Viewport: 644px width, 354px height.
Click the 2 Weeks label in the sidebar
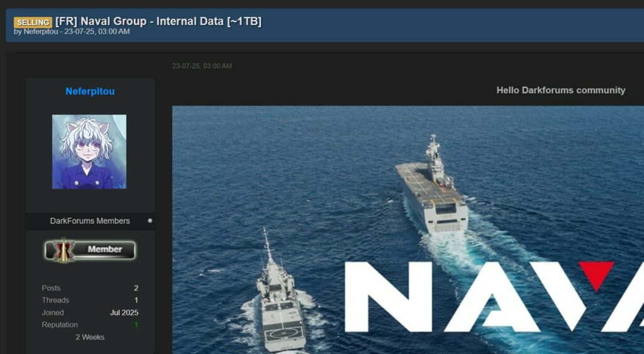90,337
